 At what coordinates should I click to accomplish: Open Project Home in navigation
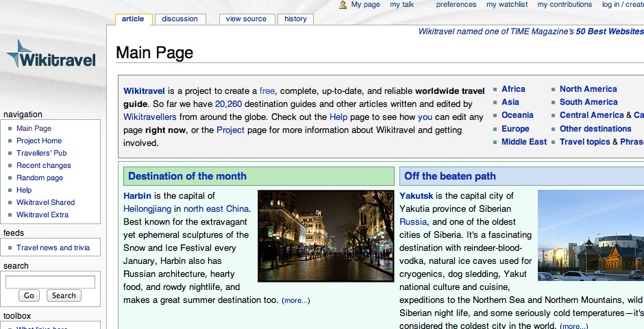pos(39,141)
